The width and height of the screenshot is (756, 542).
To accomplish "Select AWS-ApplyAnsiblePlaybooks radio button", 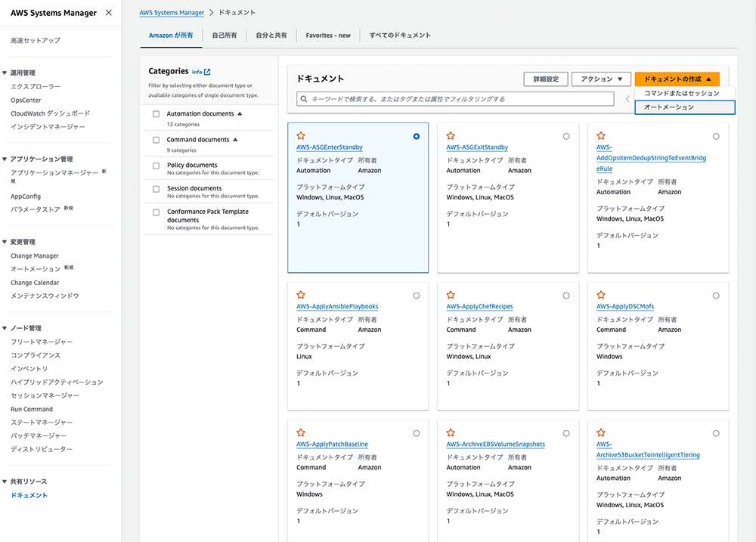I will click(x=416, y=296).
